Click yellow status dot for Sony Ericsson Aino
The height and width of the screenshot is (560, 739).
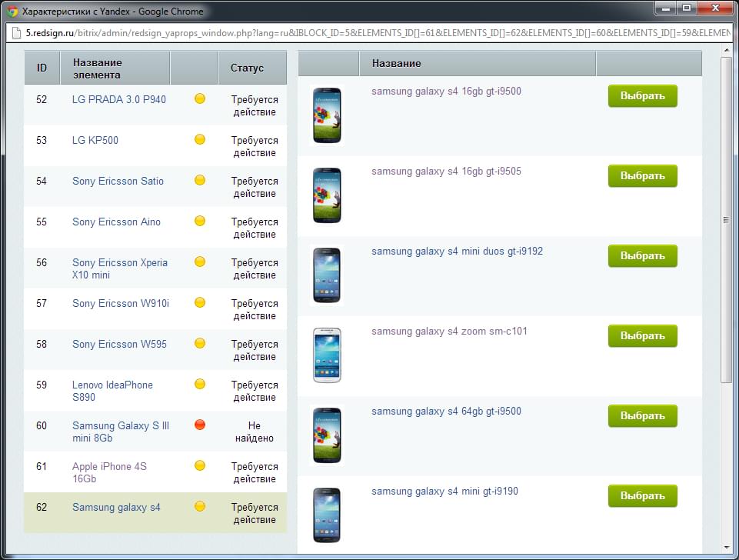[x=200, y=221]
